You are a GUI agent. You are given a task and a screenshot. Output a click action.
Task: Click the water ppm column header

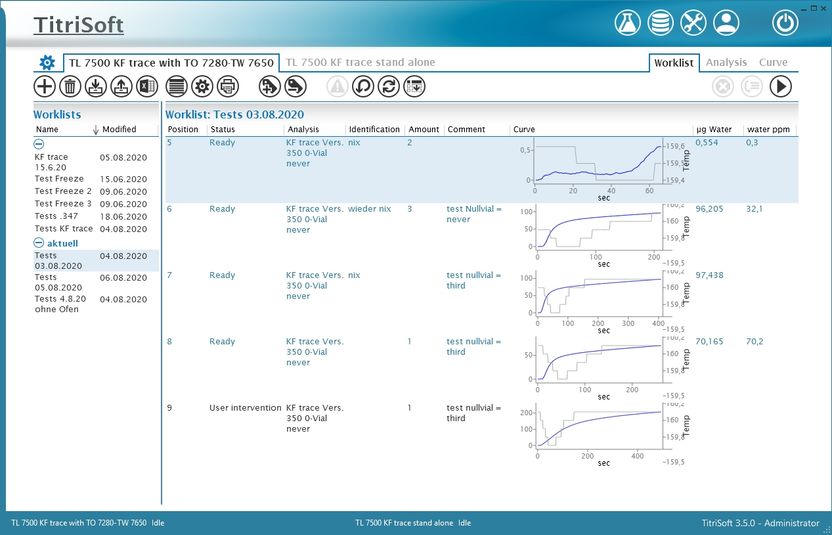coord(768,130)
